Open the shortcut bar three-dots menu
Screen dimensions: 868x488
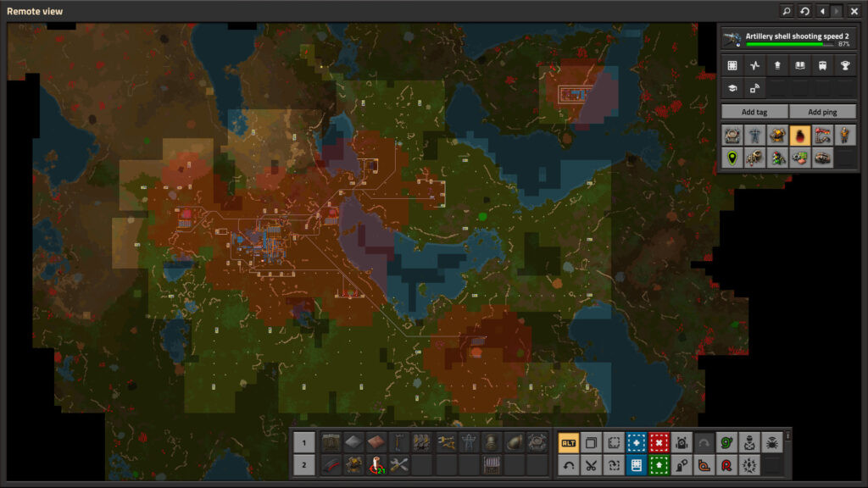[787, 436]
